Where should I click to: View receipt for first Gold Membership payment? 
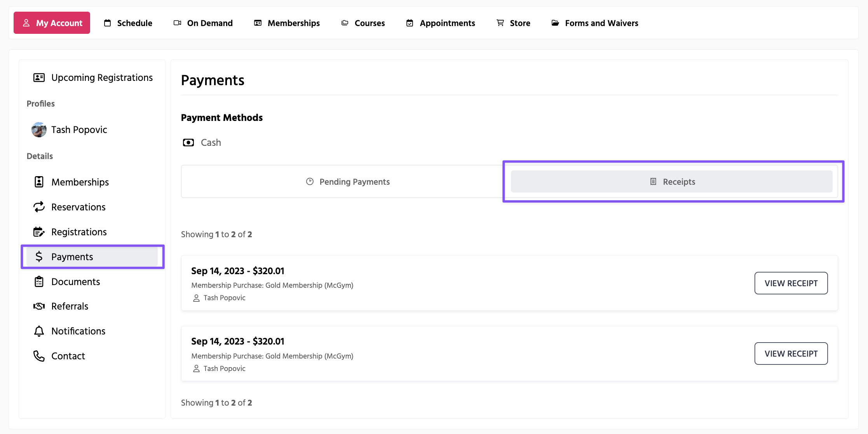tap(791, 283)
